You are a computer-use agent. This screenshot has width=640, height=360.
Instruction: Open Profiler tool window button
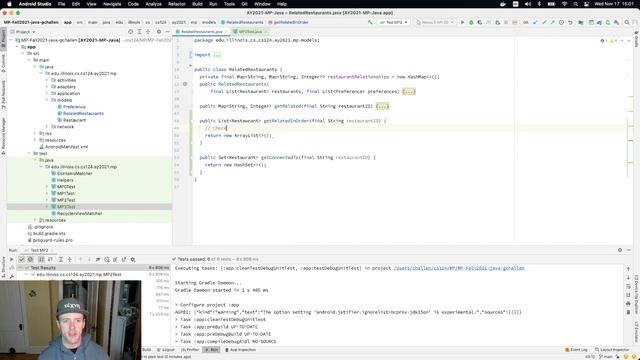190,350
